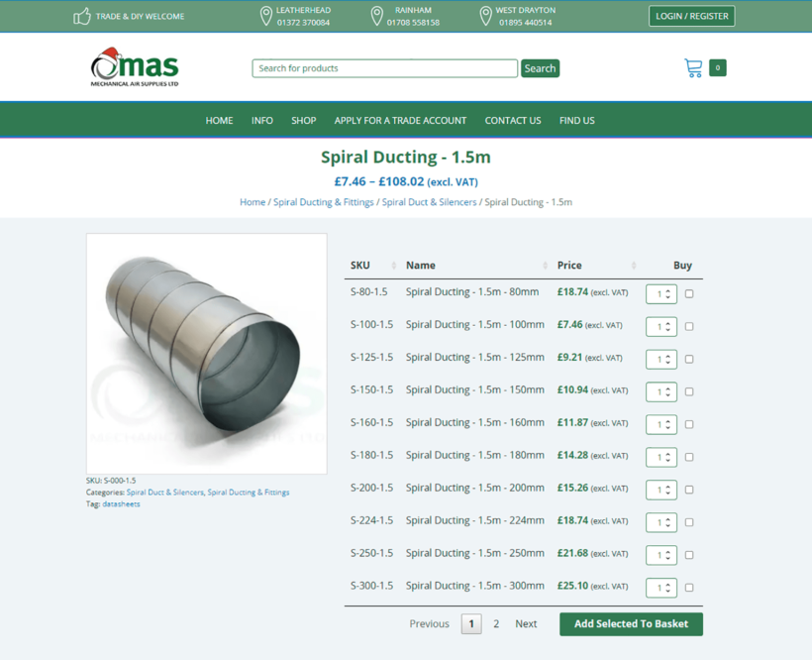The width and height of the screenshot is (812, 660).
Task: Click quantity stepper for S-100-1.5 row
Action: [x=667, y=326]
